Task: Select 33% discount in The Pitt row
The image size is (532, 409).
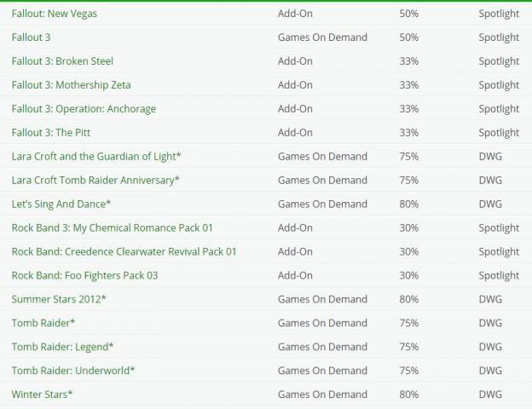Action: click(409, 133)
